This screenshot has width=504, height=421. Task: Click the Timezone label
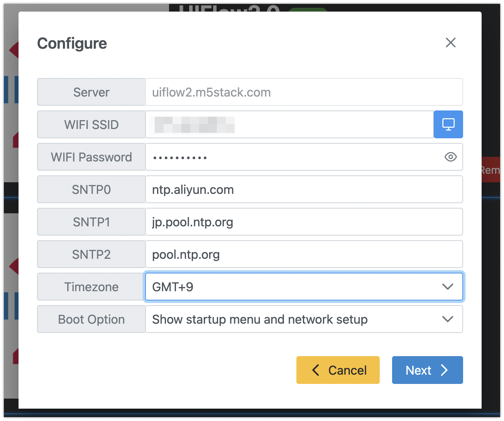(91, 287)
